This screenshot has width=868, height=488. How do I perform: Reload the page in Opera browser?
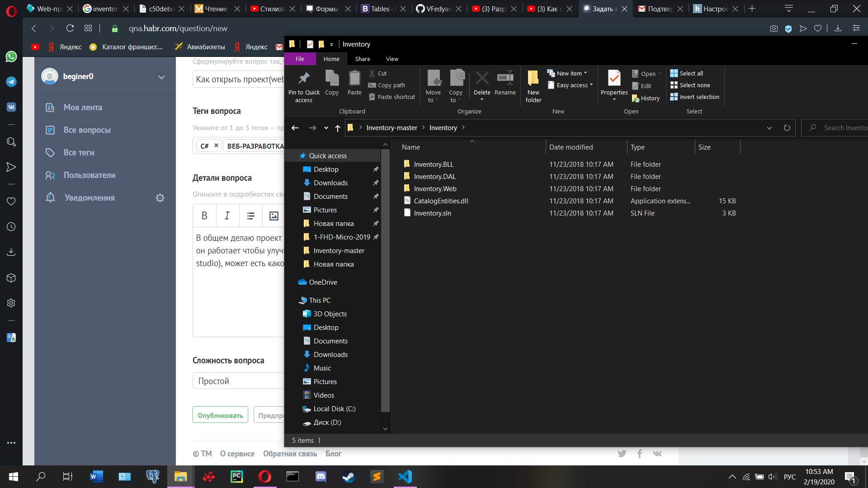coord(70,28)
